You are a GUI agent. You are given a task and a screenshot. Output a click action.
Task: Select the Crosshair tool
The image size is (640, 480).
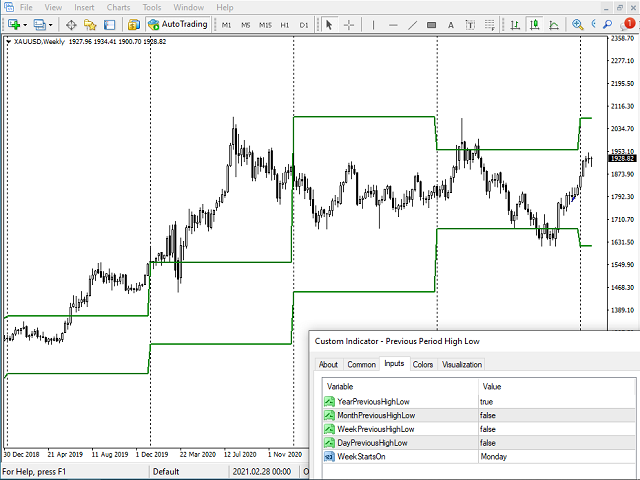[349, 25]
